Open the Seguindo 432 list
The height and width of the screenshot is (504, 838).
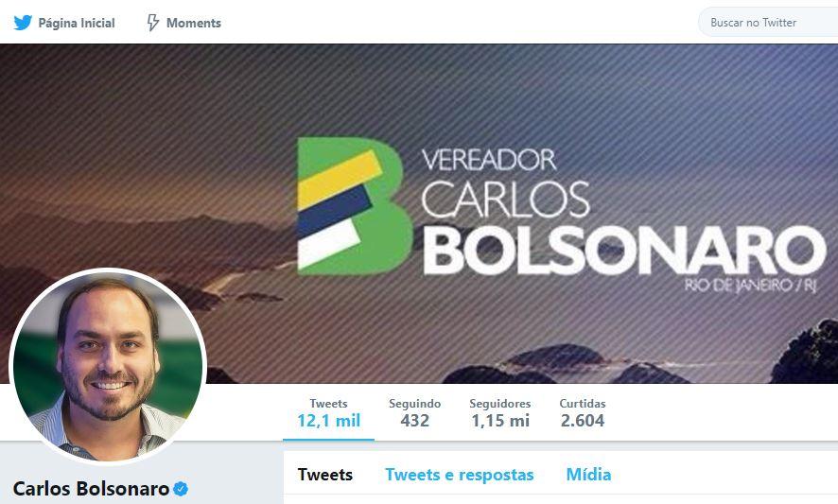coord(414,413)
